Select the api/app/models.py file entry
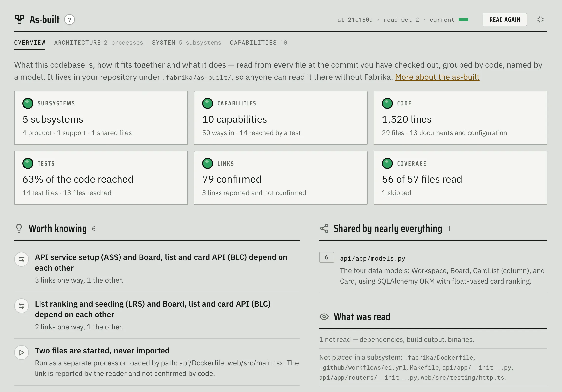 point(372,258)
